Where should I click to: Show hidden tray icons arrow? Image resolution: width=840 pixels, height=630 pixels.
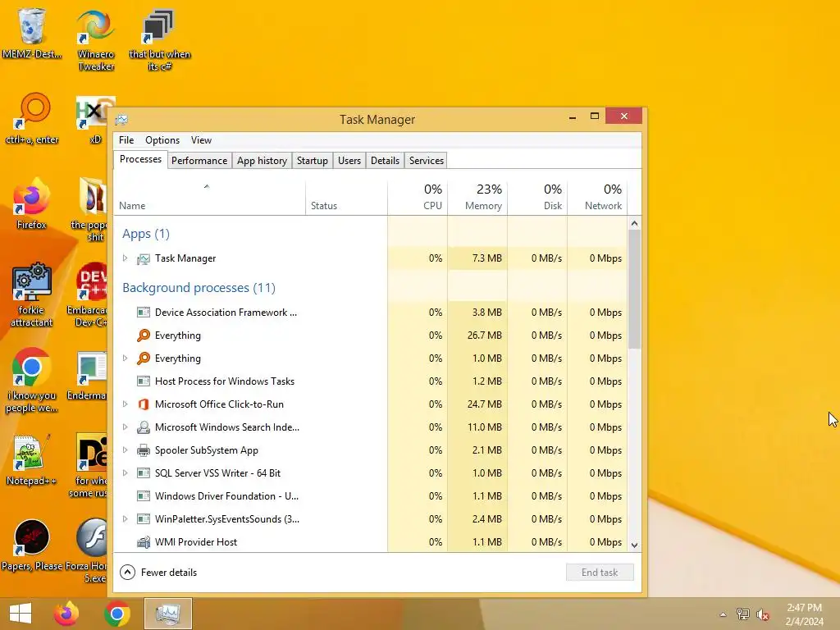point(724,614)
